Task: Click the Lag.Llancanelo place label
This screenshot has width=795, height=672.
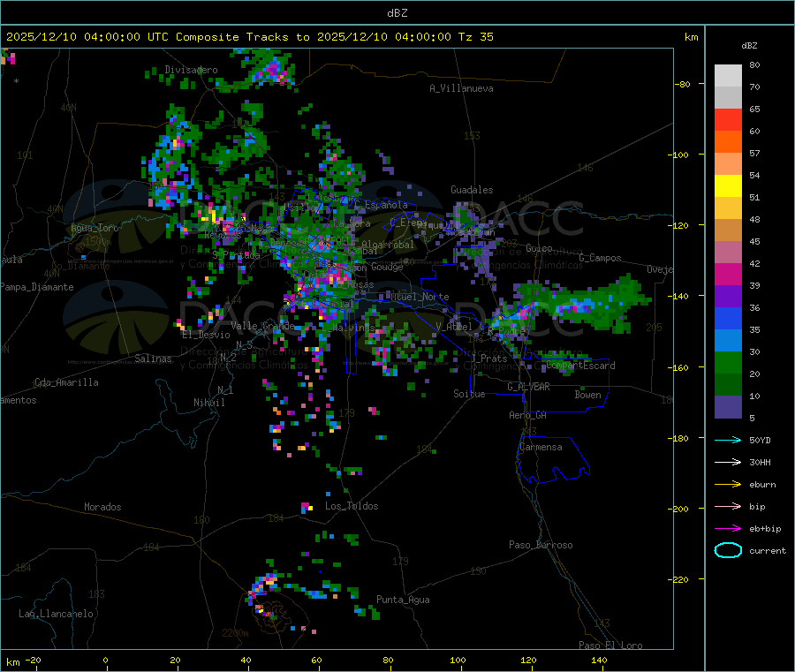Action: (x=56, y=614)
